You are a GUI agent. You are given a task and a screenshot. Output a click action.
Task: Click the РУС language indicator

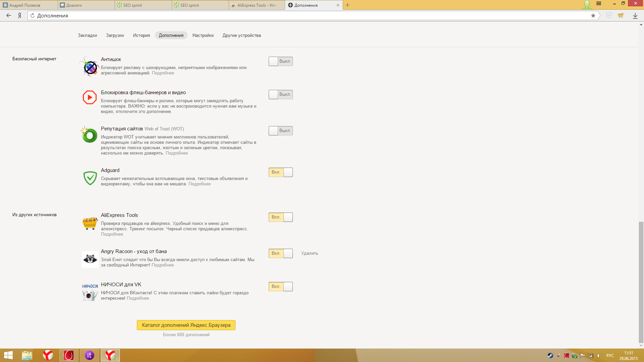[610, 356]
